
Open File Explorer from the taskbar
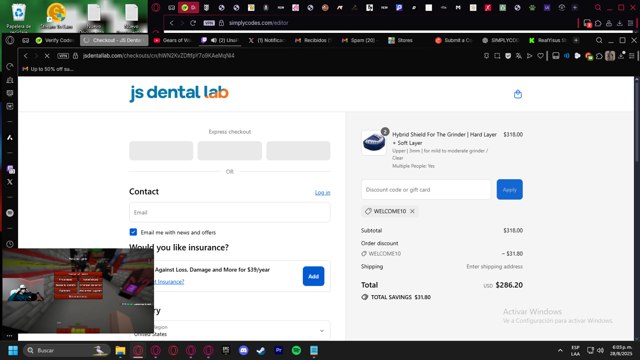coord(120,350)
